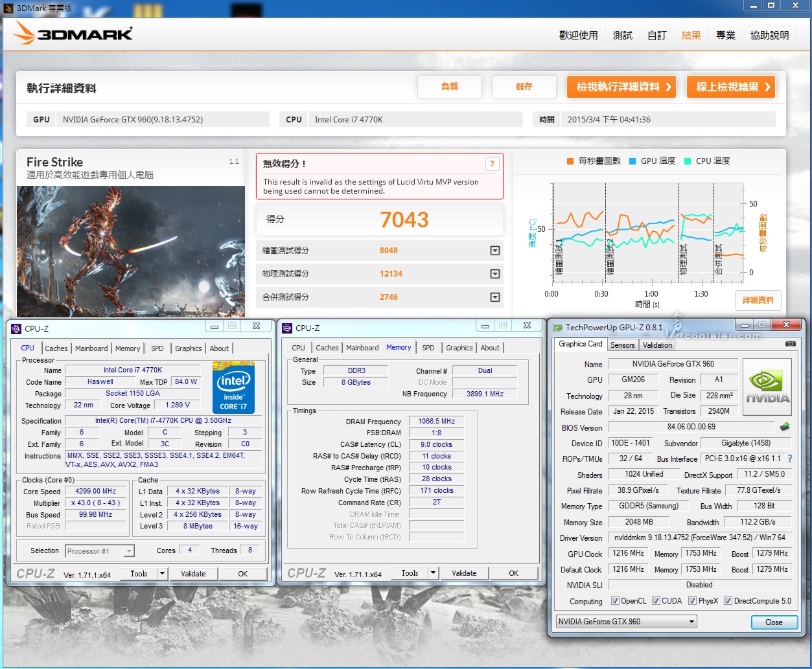Toggle the OpenCL checkbox in GPU-Z
The image size is (812, 669).
(615, 601)
